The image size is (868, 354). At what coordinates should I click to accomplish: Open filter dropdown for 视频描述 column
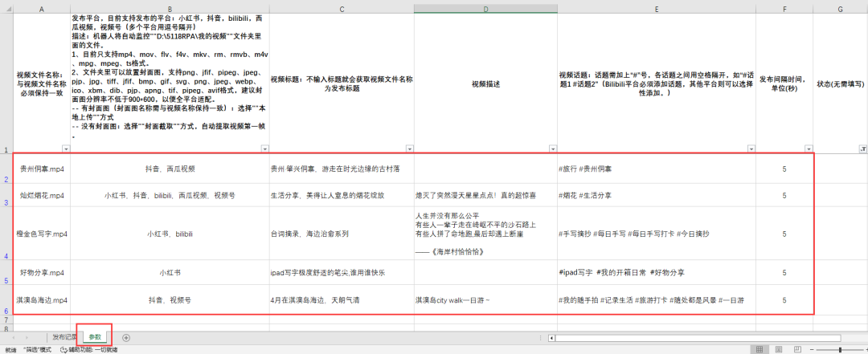pyautogui.click(x=553, y=149)
